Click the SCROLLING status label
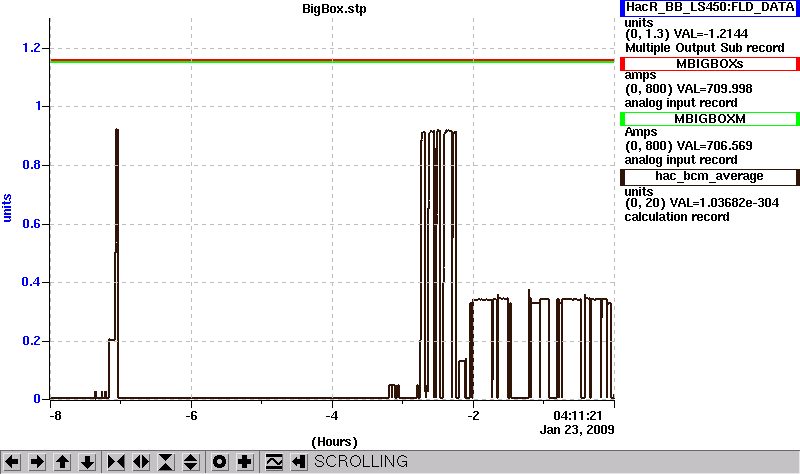 (361, 461)
